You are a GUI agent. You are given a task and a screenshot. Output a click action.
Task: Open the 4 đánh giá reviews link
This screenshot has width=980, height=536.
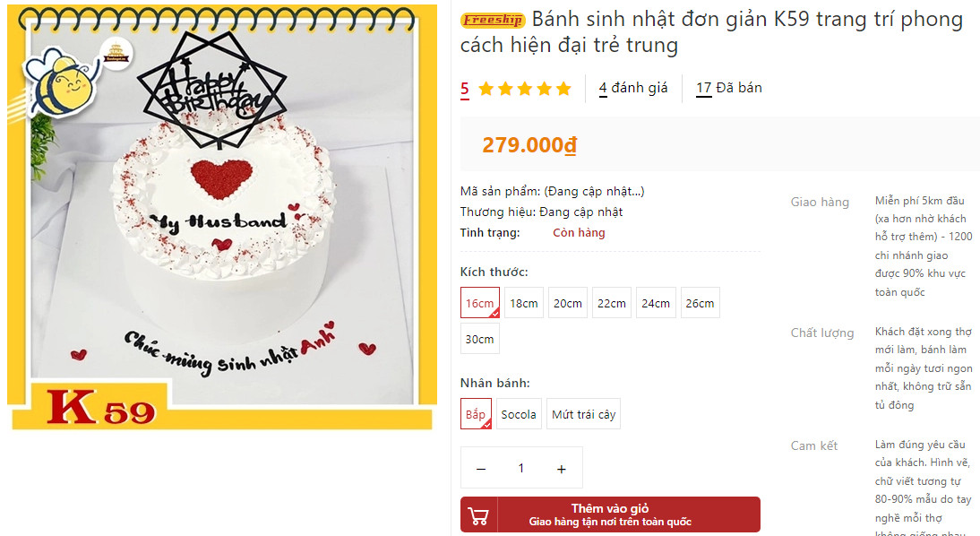633,88
